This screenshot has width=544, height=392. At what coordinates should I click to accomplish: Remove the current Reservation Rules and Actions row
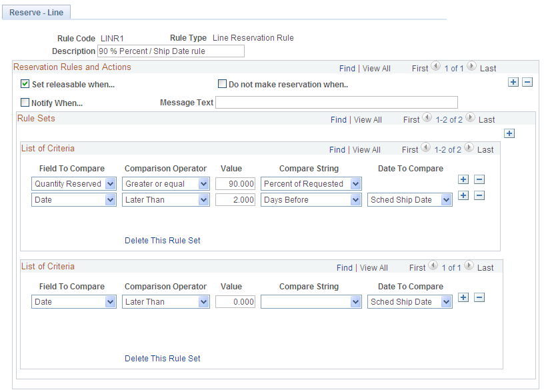click(x=527, y=82)
